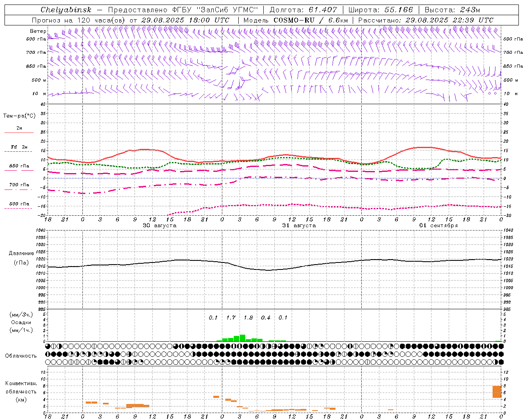This screenshot has height=420, width=525.
Task: Click the 'Широта: 55.166' value
Action: pos(381,10)
